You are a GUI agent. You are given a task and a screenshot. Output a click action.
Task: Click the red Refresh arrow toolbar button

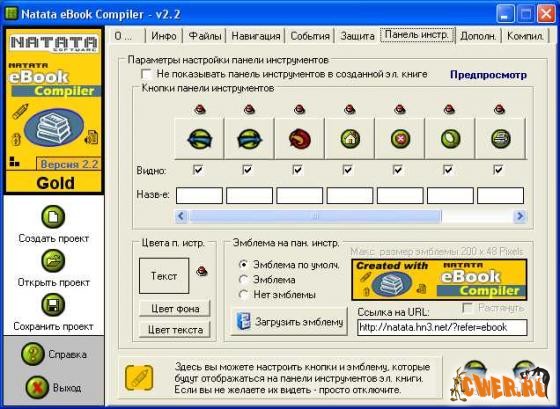(x=300, y=139)
